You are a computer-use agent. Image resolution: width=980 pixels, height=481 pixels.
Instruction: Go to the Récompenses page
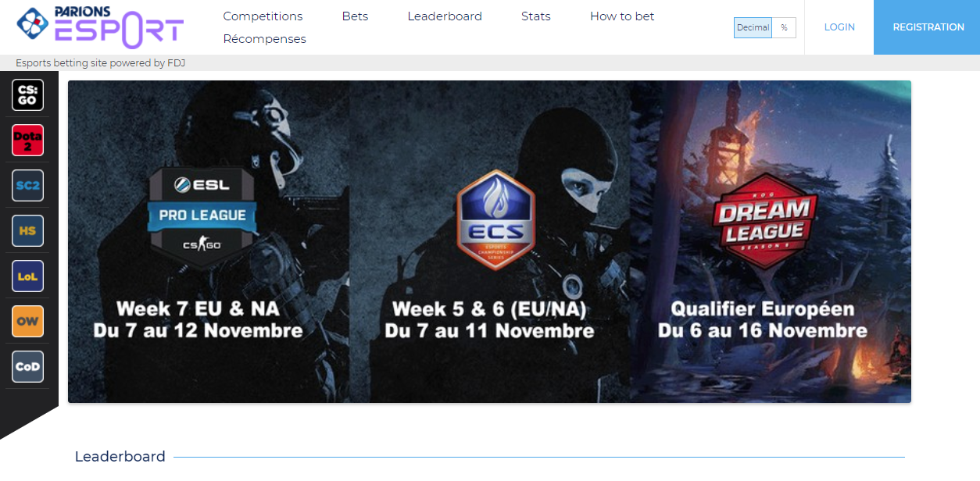(264, 39)
